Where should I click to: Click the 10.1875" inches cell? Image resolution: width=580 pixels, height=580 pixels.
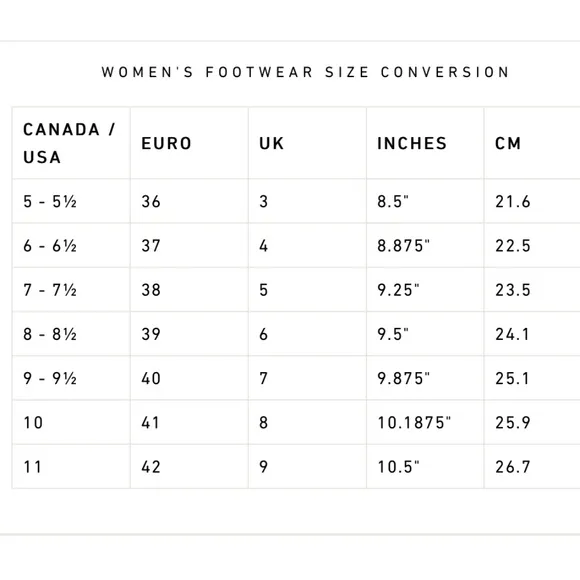[x=425, y=422]
